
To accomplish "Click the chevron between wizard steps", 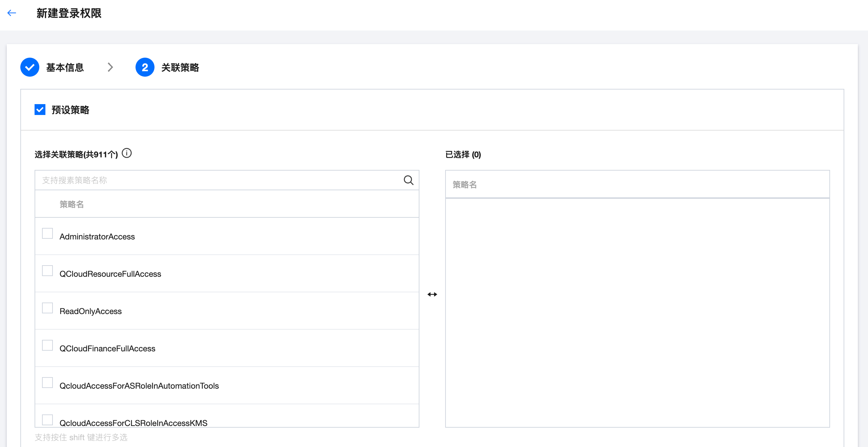I will click(x=110, y=67).
